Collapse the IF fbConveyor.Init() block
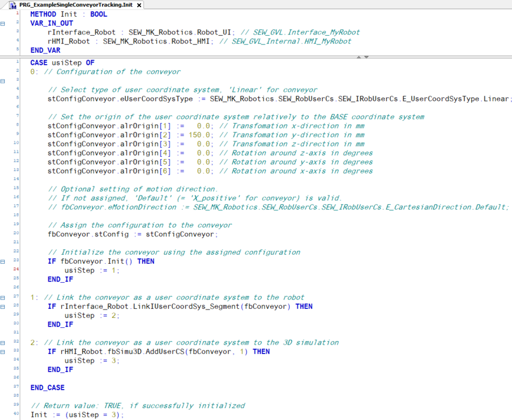Image resolution: width=512 pixels, height=420 pixels. (4, 261)
